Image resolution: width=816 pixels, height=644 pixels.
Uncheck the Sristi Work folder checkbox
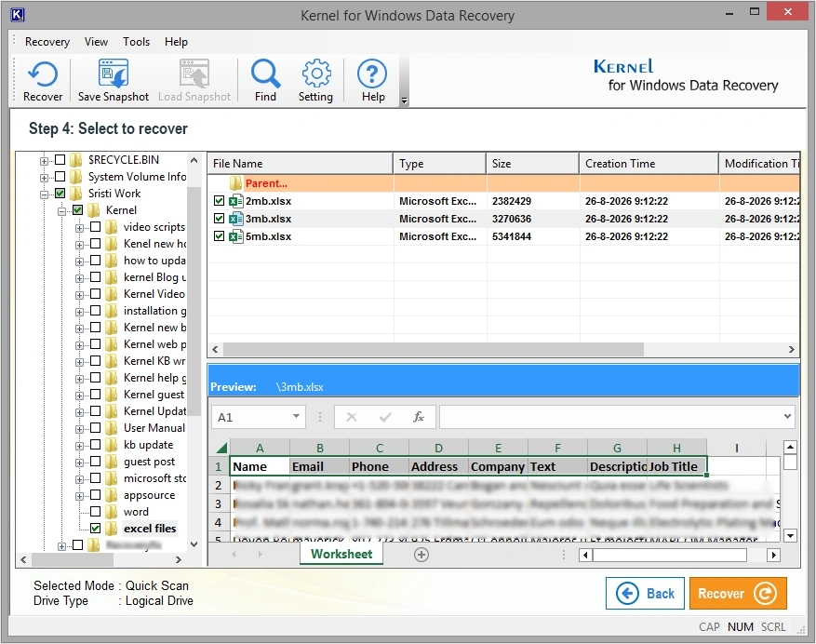(60, 194)
